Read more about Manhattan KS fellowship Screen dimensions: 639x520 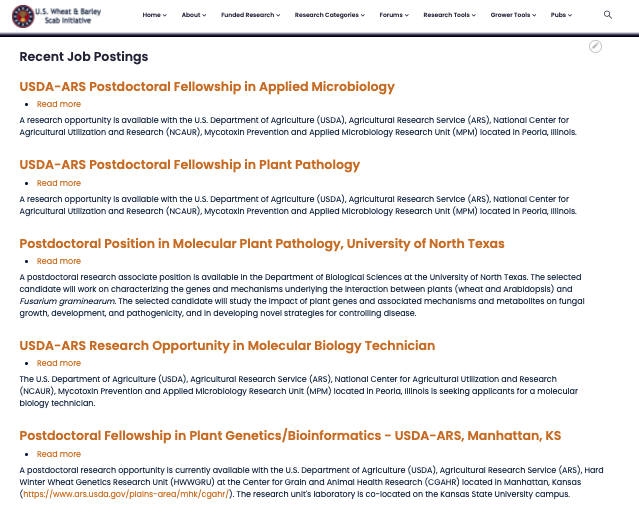[x=59, y=454]
